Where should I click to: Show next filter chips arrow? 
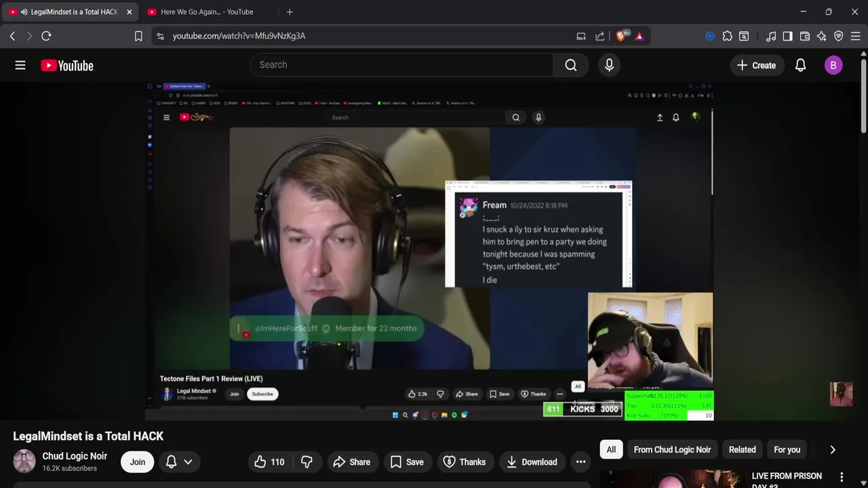833,449
